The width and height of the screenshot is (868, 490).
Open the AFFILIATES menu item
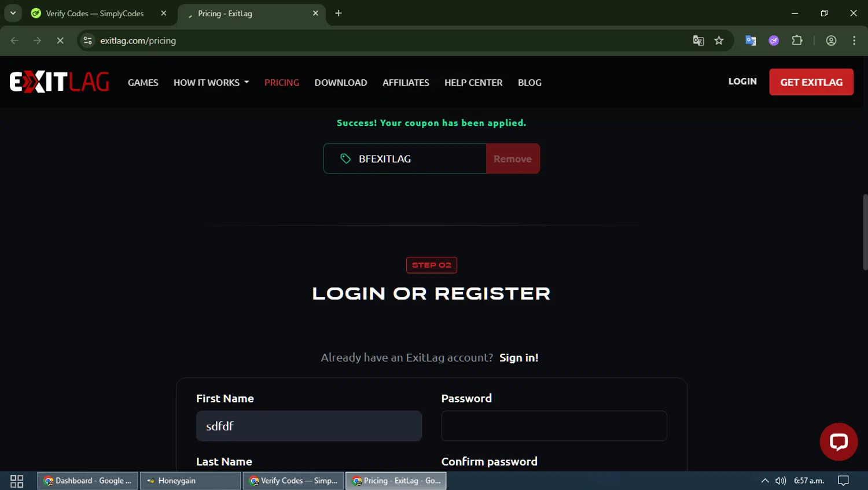click(406, 83)
